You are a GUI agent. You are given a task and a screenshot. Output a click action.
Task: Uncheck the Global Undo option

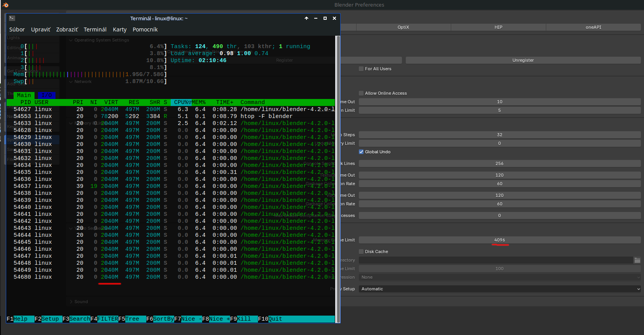(361, 152)
